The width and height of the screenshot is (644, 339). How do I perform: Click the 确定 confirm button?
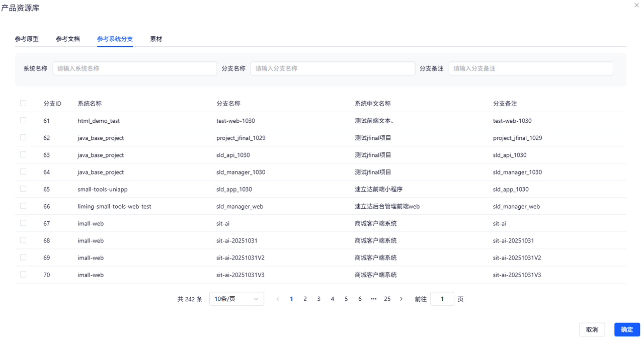pyautogui.click(x=627, y=329)
